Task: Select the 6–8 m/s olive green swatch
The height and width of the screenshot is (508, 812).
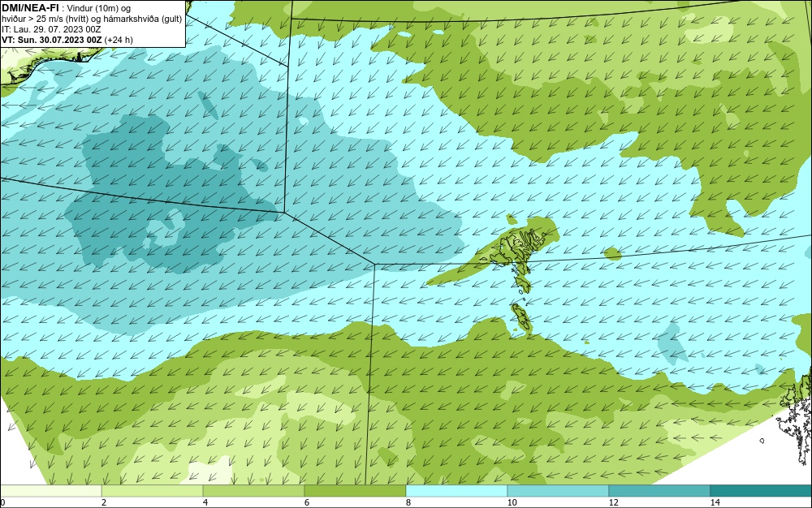Action: click(x=356, y=491)
